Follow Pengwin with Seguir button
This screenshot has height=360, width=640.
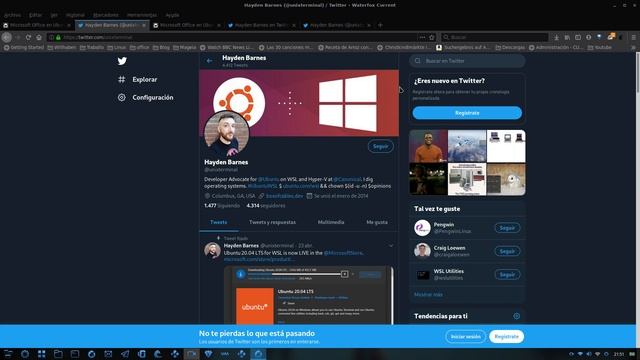(507, 228)
